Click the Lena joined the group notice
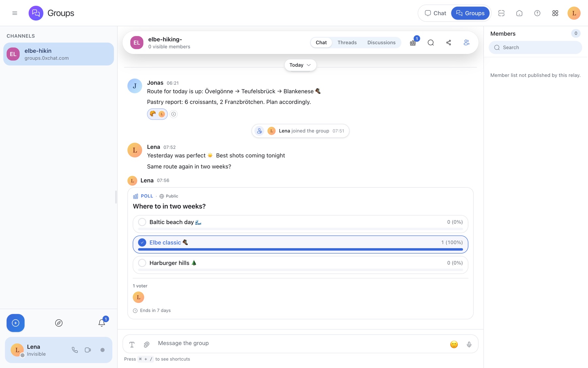Screen dimensions: 588x368 click(300, 131)
